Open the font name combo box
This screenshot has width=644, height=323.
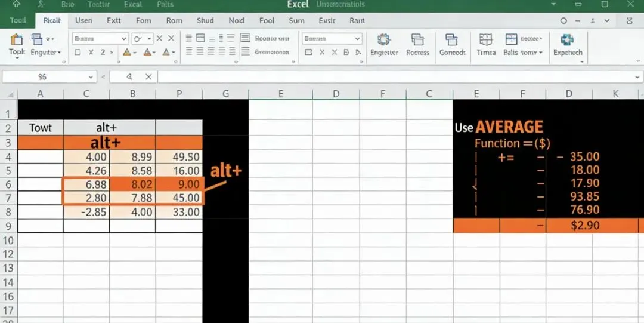coord(100,39)
